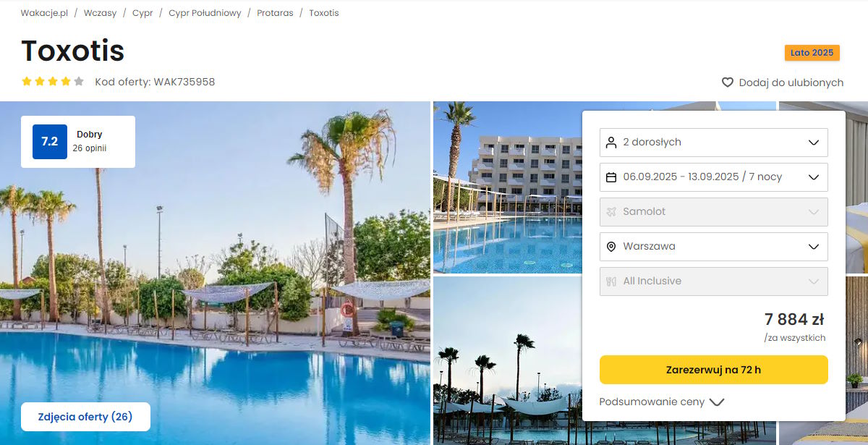868x445 pixels.
Task: Expand the date range 06.09.2025 selector
Action: pos(714,177)
